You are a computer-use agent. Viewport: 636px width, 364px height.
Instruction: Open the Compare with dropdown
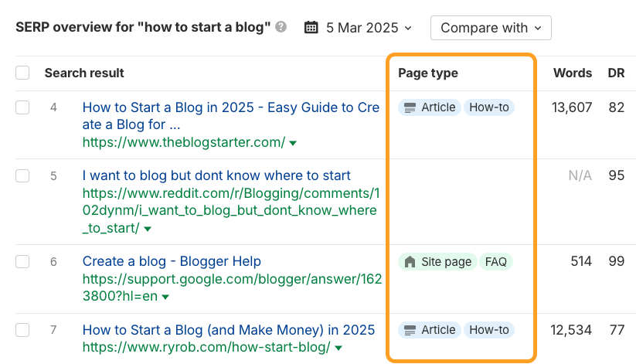(491, 28)
